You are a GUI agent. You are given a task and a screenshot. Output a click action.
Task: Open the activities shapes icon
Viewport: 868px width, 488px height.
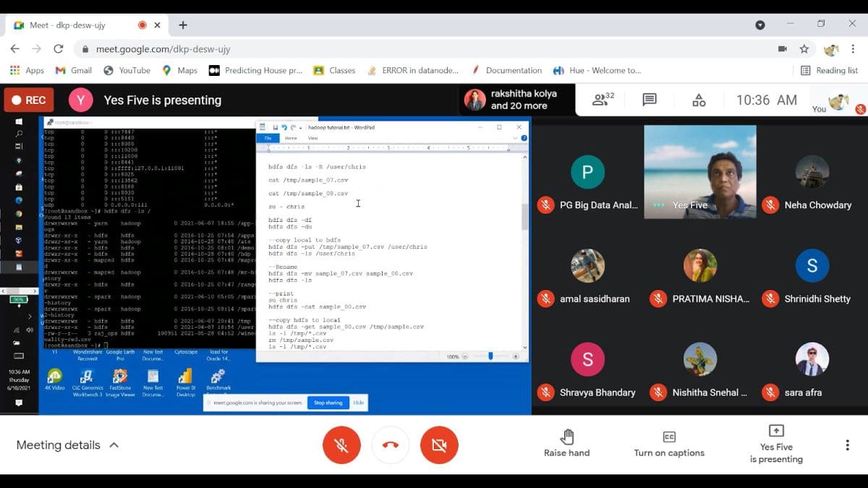coord(699,100)
